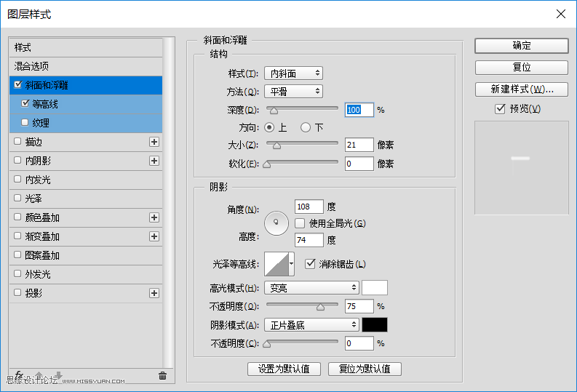
Task: Click the black 阴影模式 color swatch
Action: click(x=375, y=325)
